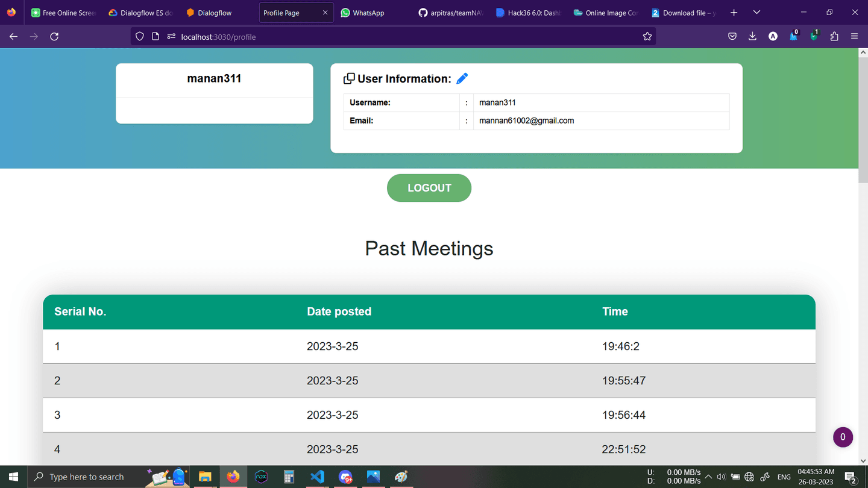The width and height of the screenshot is (868, 488).
Task: Log out using the green LOGOUT button
Action: click(429, 188)
